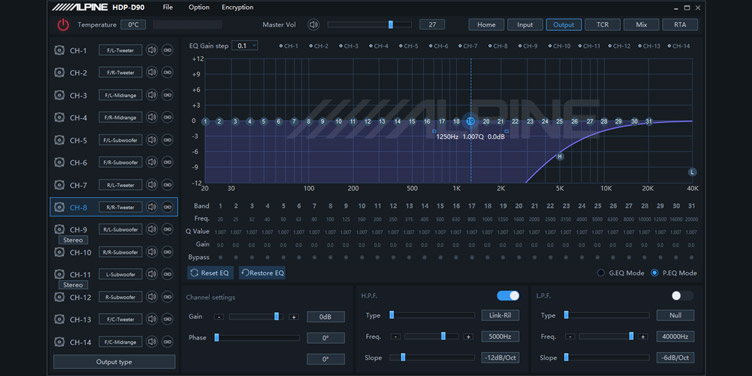Click the H marker on EQ curve
Viewport: 752px width, 376px height.
point(560,156)
